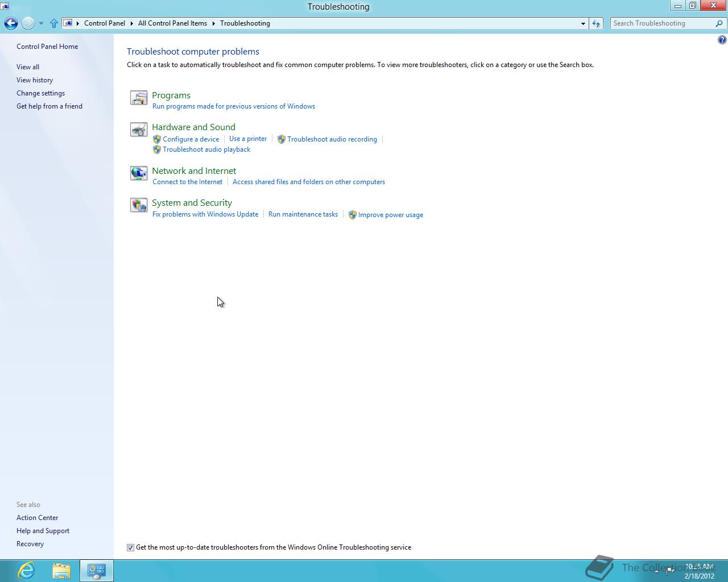Expand the arrow after Control Panel breadcrumb

coord(132,23)
